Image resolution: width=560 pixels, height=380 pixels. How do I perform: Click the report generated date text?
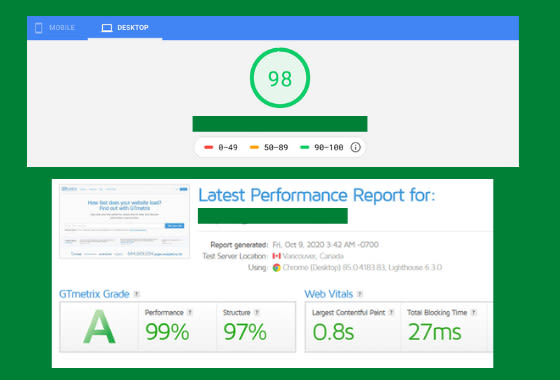325,245
